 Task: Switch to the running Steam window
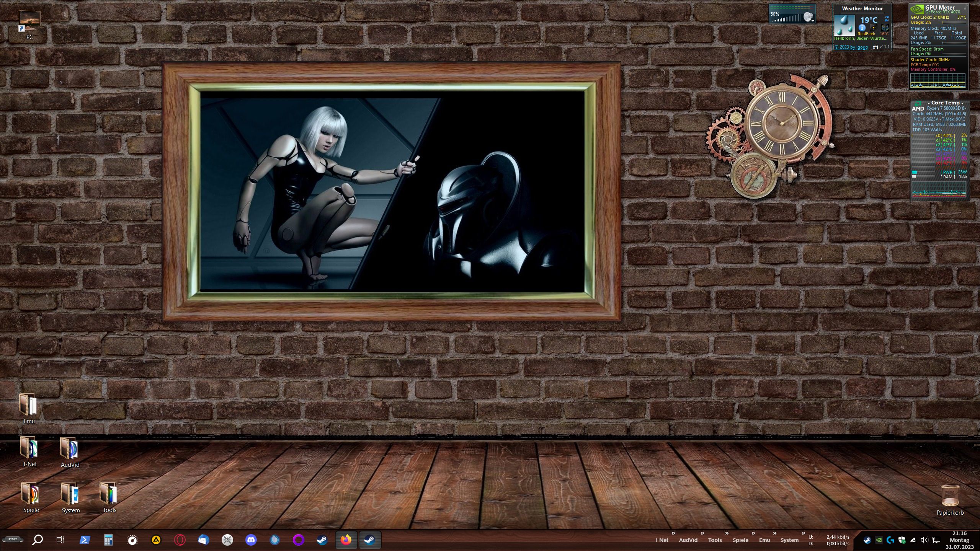[x=370, y=540]
